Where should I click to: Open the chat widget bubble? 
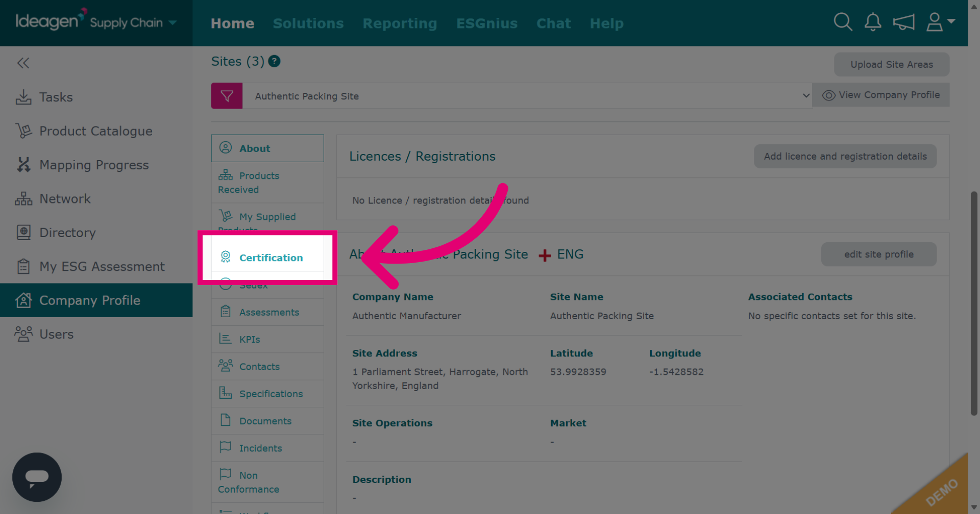(37, 477)
